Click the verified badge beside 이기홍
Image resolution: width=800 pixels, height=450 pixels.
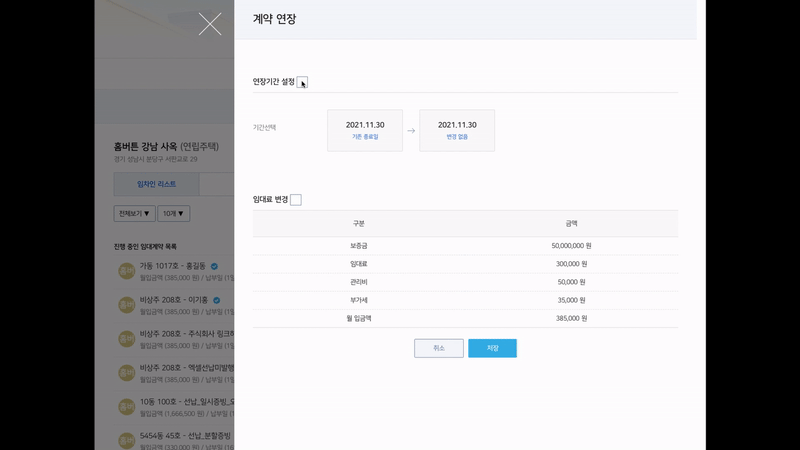[216, 300]
